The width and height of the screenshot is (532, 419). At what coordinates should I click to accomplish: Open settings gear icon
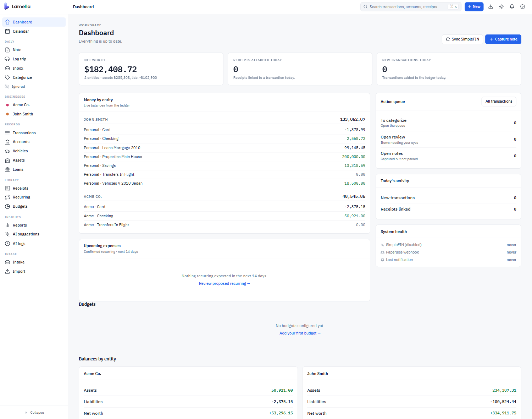tap(522, 7)
